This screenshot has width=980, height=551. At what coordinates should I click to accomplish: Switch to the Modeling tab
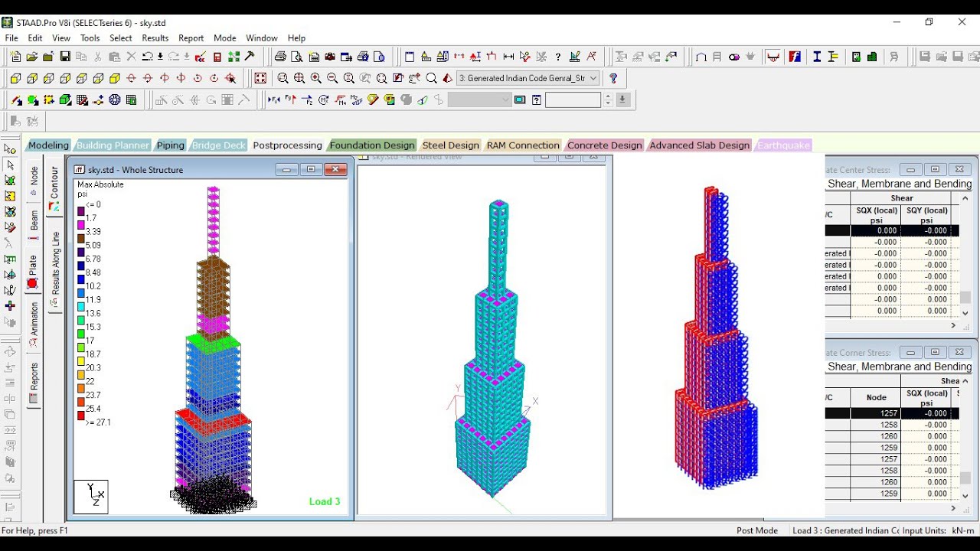[48, 145]
